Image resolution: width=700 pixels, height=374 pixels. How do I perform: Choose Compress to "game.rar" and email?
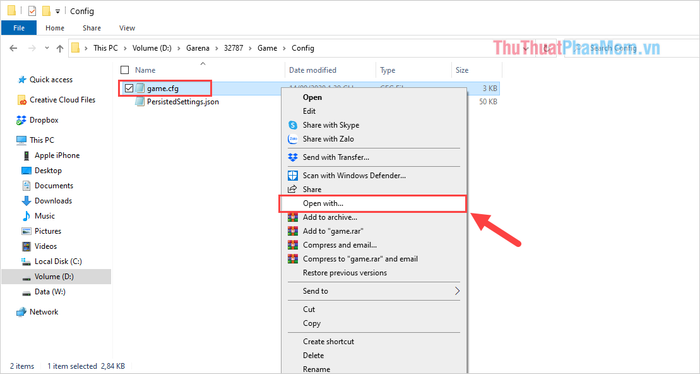[x=360, y=259]
